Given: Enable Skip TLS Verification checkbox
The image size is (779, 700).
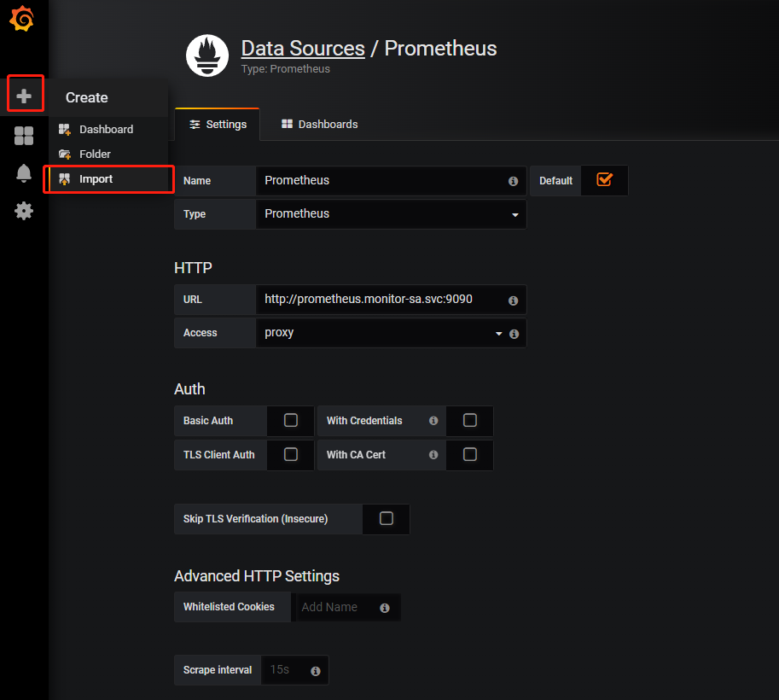Looking at the screenshot, I should (387, 519).
